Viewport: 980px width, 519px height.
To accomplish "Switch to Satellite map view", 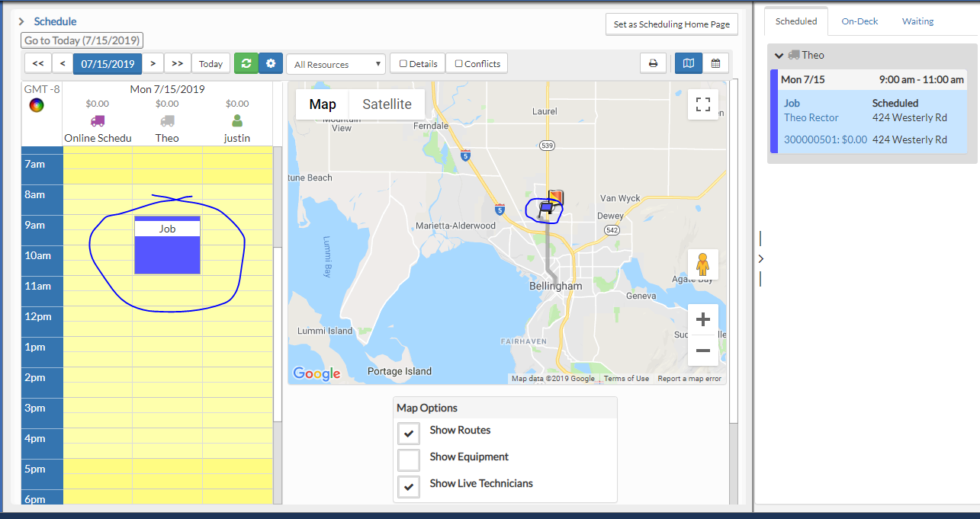I will [x=387, y=104].
